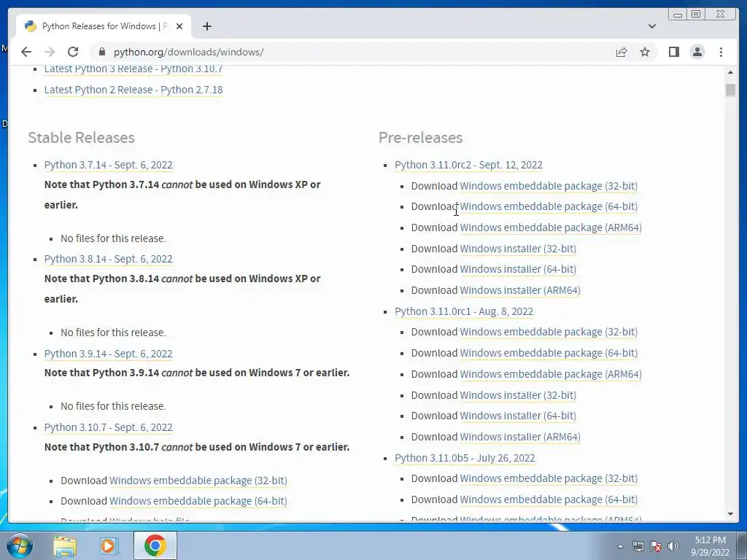Image resolution: width=747 pixels, height=560 pixels.
Task: Select the Python Releases for Windows tab
Action: click(x=104, y=26)
